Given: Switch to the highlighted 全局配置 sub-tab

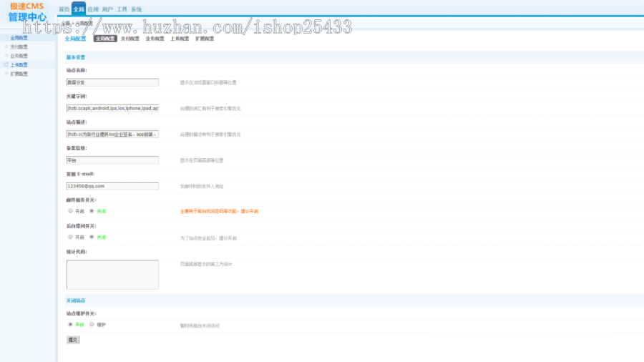Looking at the screenshot, I should [x=105, y=39].
